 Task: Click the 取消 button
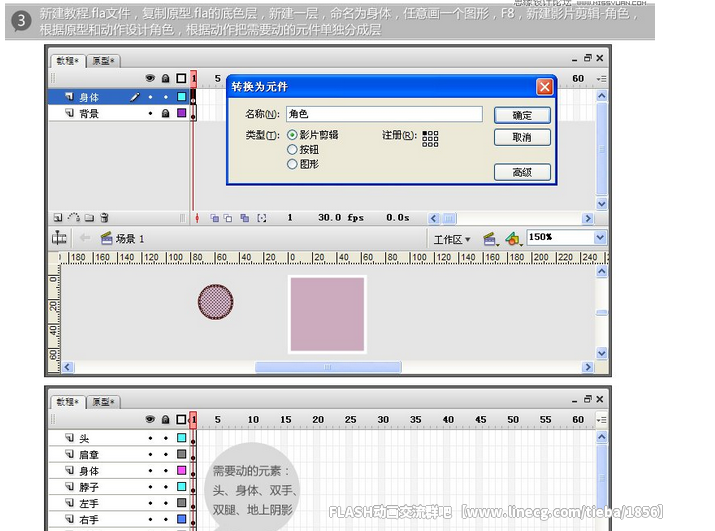pos(522,137)
